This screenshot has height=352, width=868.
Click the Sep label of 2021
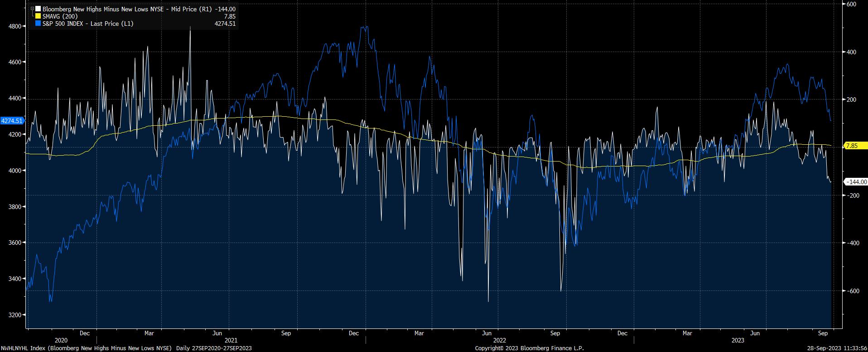286,333
